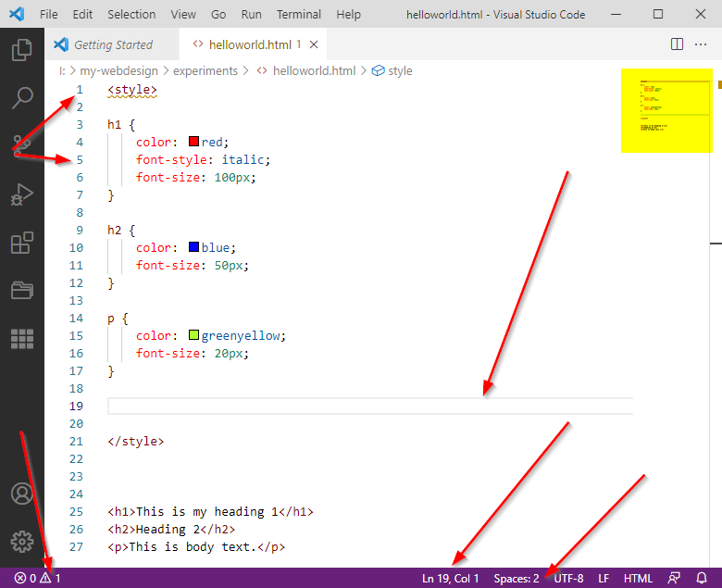The width and height of the screenshot is (722, 588).
Task: Click the experiments breadcrumb
Action: 205,71
